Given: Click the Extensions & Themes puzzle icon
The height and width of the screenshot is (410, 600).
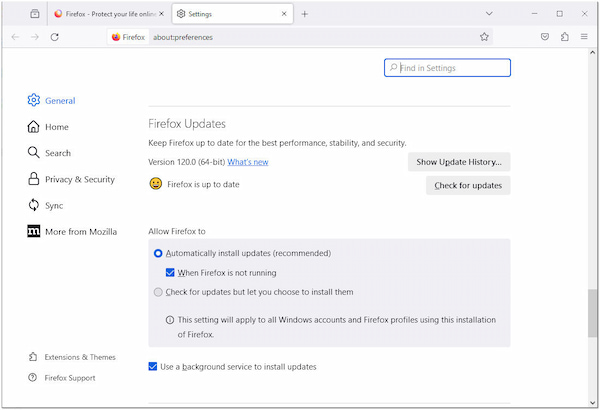Looking at the screenshot, I should [33, 357].
